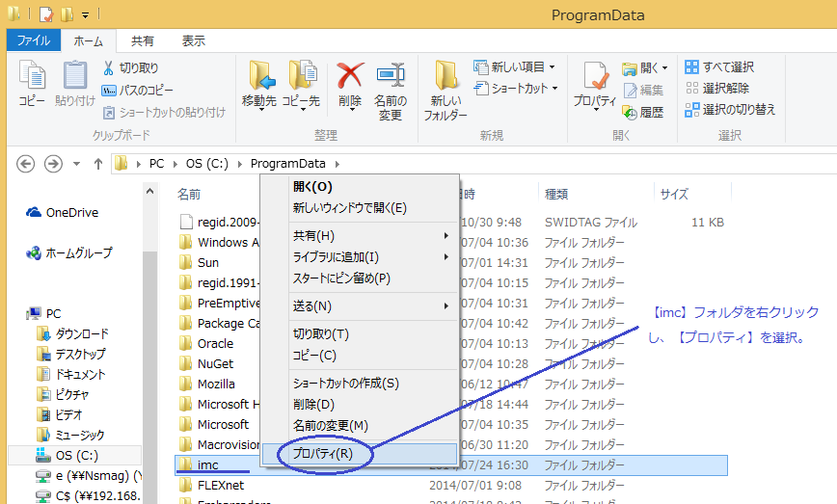The width and height of the screenshot is (837, 504).
Task: Click the 名前の変更 (Rename) ribbon icon
Action: (x=390, y=75)
